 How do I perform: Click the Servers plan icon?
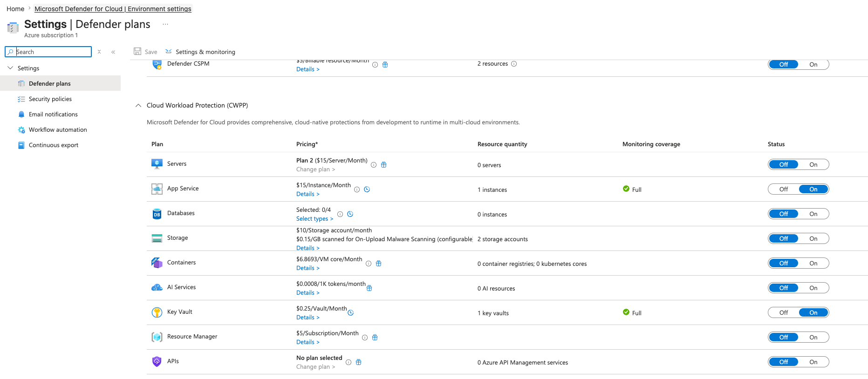coord(157,164)
